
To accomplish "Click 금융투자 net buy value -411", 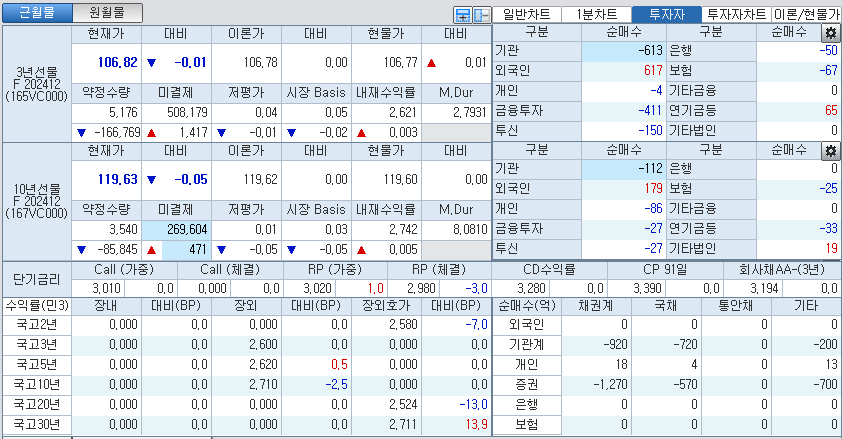I will tap(650, 110).
